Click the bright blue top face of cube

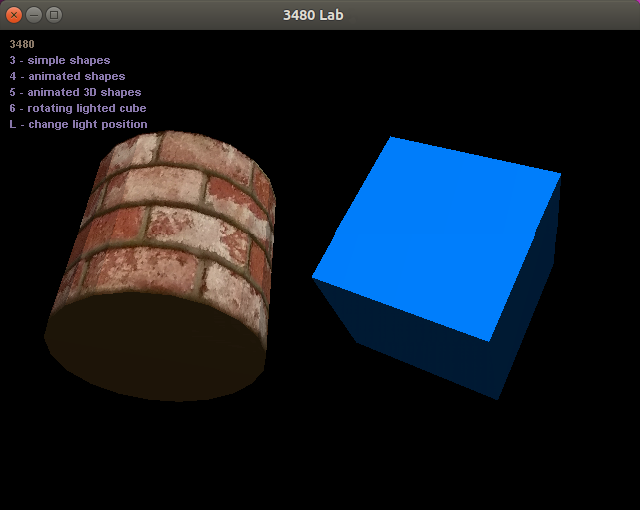point(435,235)
